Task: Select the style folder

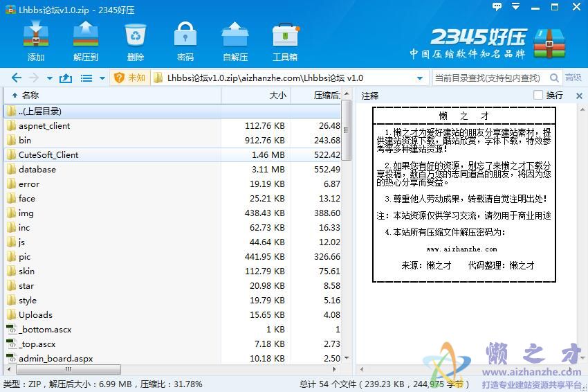Action: click(172, 301)
